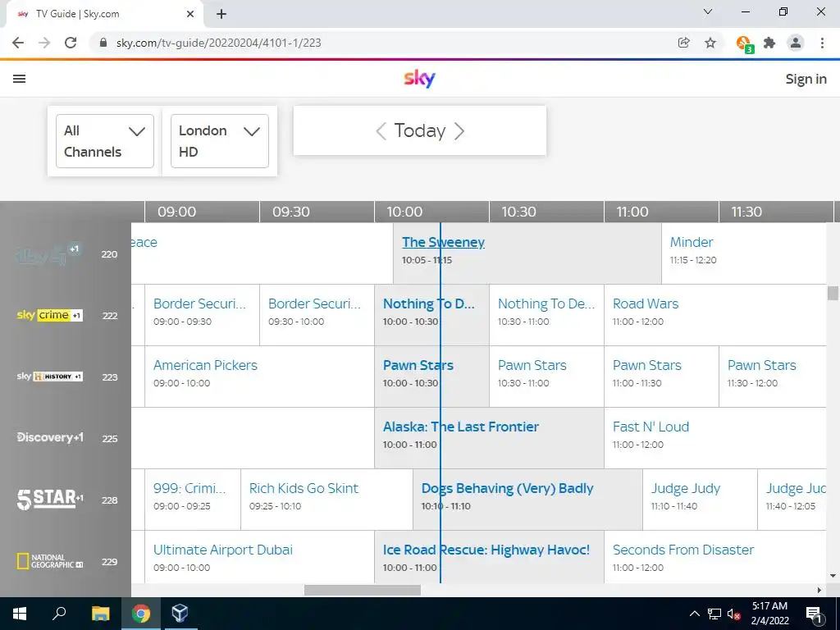The height and width of the screenshot is (630, 840).
Task: Share this page from address bar
Action: tap(683, 43)
